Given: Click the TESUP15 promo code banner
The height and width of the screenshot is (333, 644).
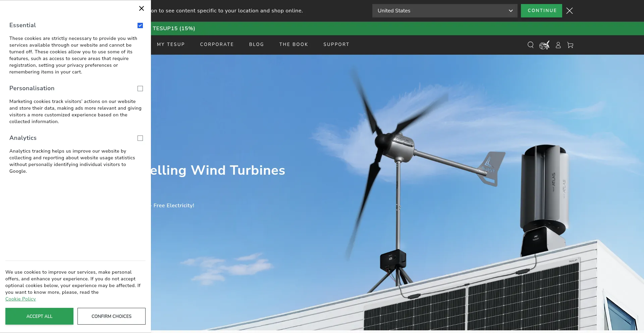Looking at the screenshot, I should click(174, 29).
